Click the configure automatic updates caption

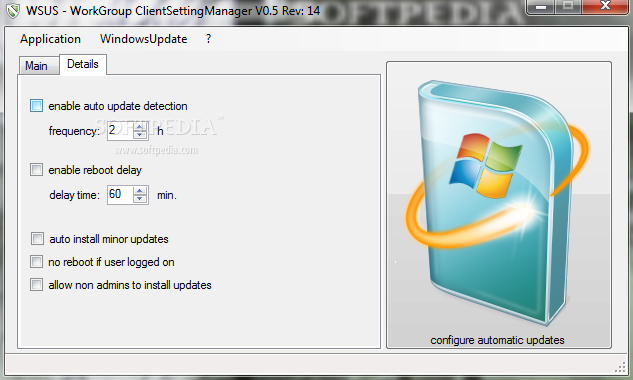(x=497, y=340)
